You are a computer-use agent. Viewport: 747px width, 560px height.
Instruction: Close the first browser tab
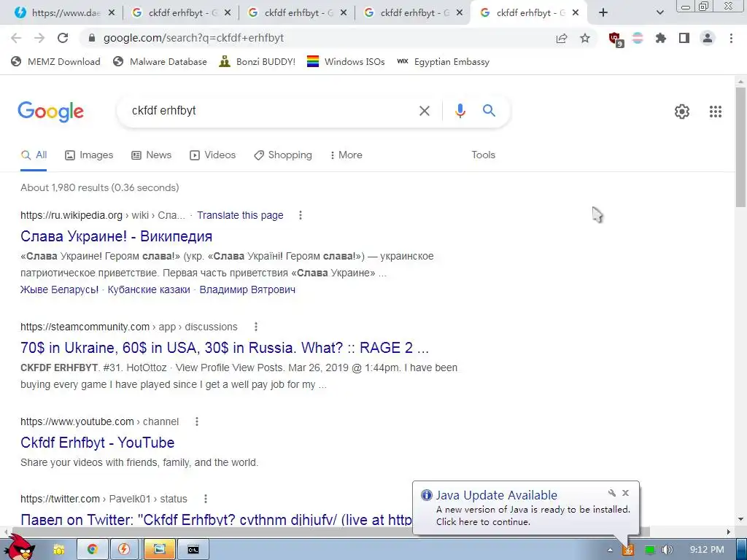point(112,13)
